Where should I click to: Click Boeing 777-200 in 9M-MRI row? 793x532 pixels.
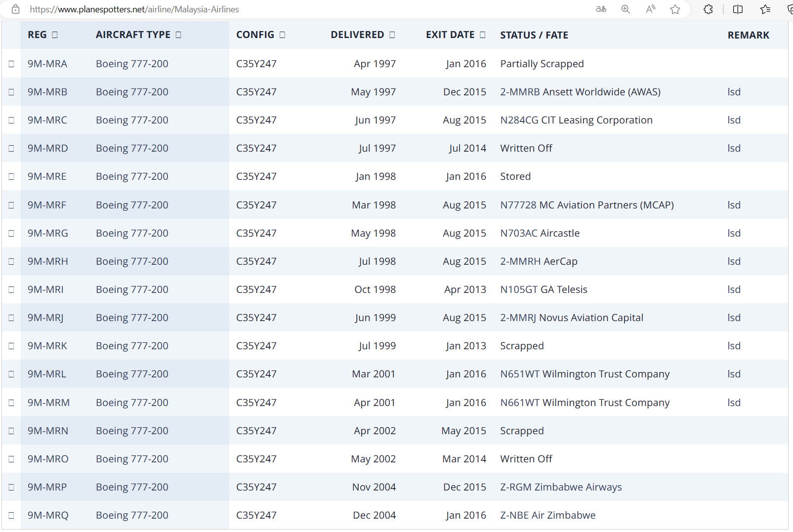click(132, 289)
